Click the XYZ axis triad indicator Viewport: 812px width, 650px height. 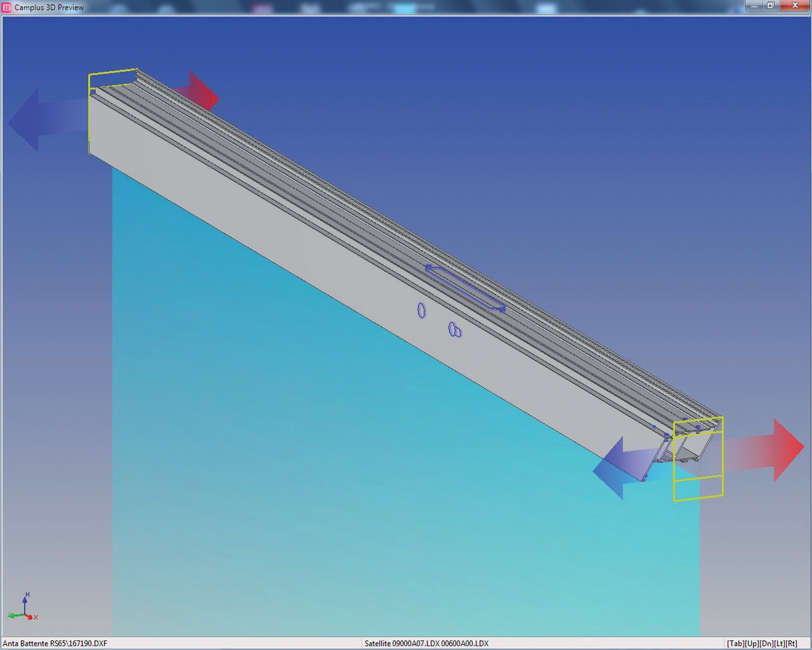click(24, 608)
